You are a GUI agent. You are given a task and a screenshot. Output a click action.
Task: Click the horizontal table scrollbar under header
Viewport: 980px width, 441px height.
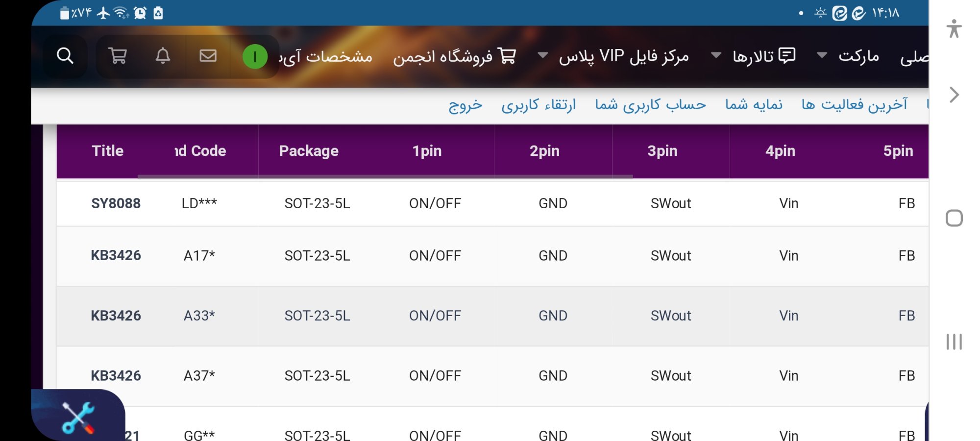coord(385,176)
